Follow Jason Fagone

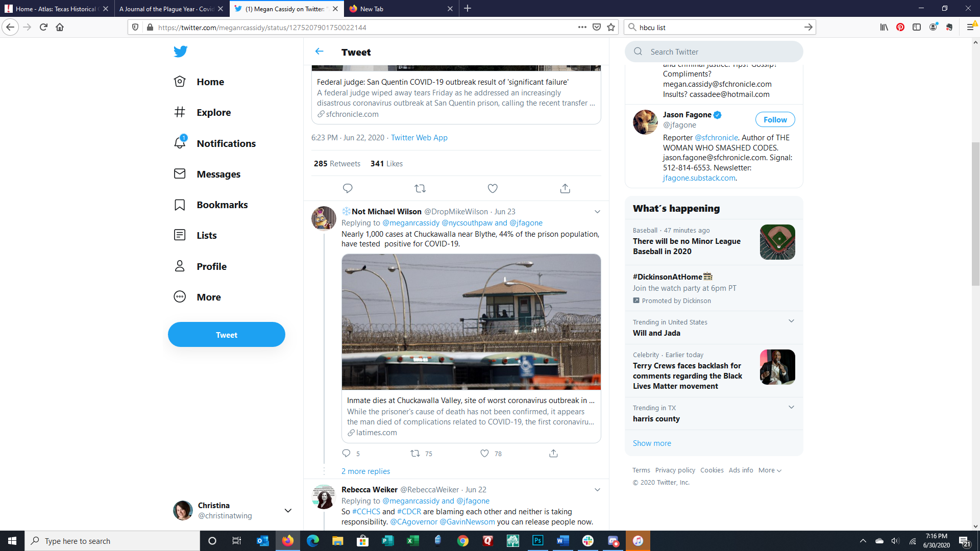[x=775, y=119]
